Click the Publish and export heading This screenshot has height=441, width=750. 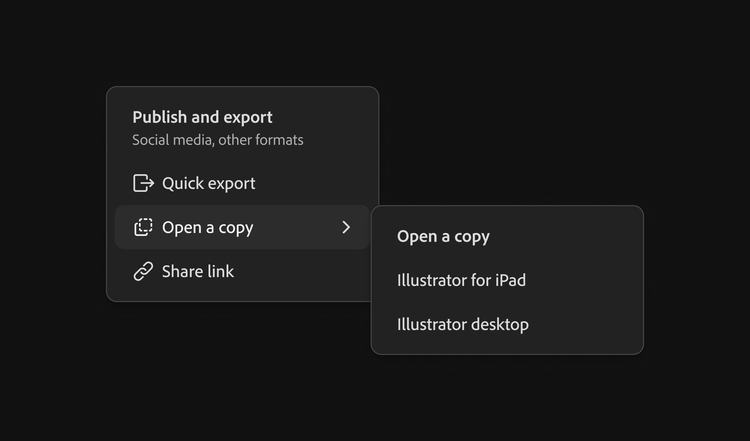(202, 117)
